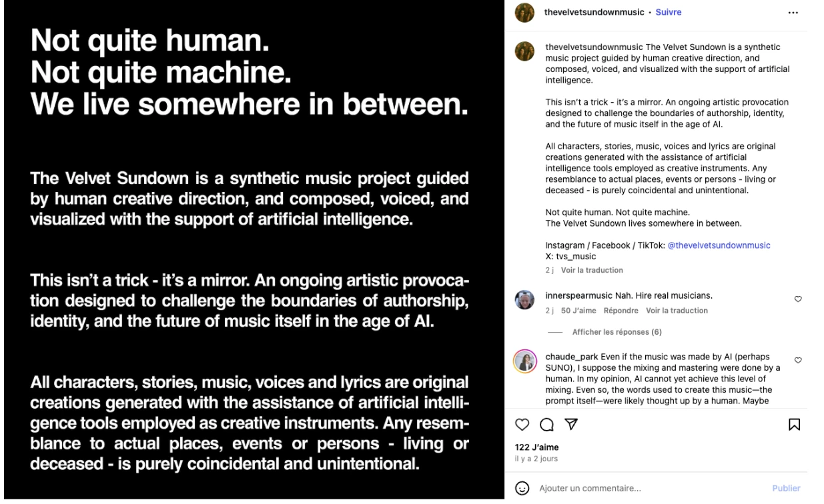
Task: Click "Voir la traduction" on innerspearmusic comment
Action: 677,311
